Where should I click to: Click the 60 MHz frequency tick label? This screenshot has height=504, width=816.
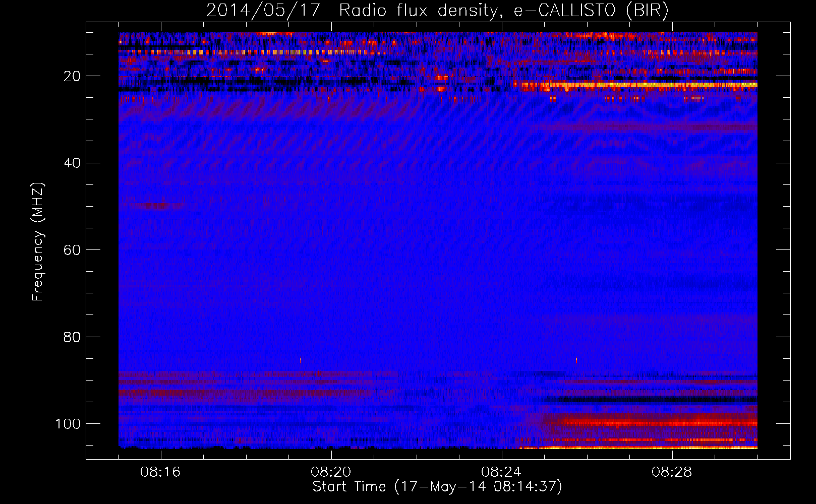tap(72, 250)
